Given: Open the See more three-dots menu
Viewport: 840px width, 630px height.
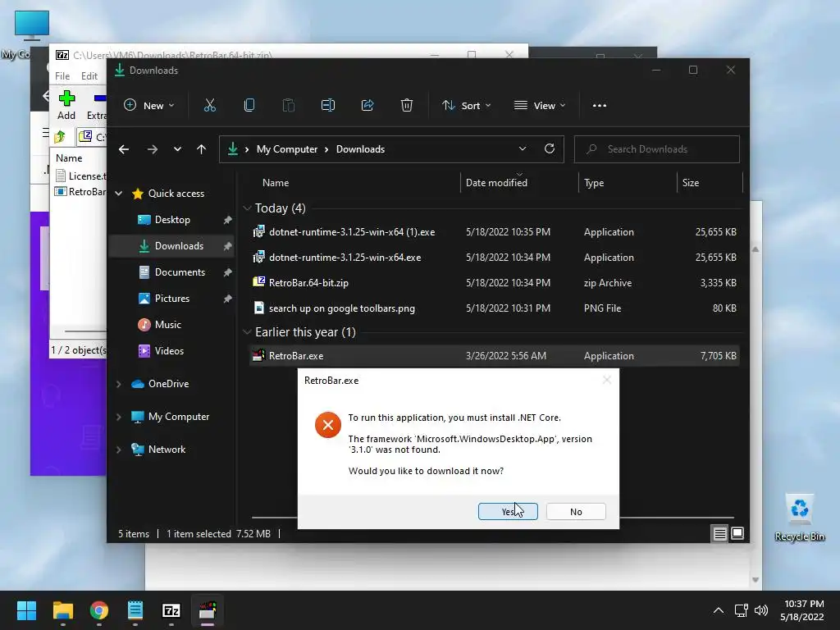Looking at the screenshot, I should point(600,106).
